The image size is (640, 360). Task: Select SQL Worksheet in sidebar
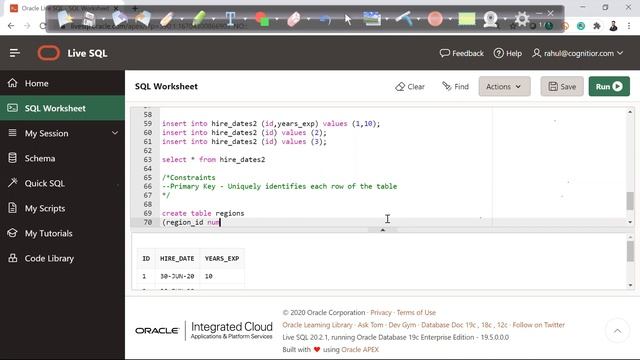point(62,108)
